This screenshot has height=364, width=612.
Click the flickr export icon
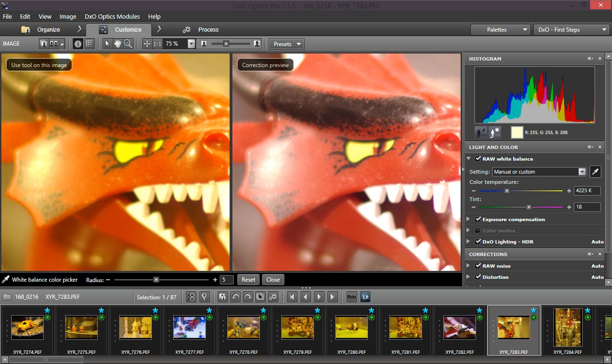pyautogui.click(x=352, y=297)
